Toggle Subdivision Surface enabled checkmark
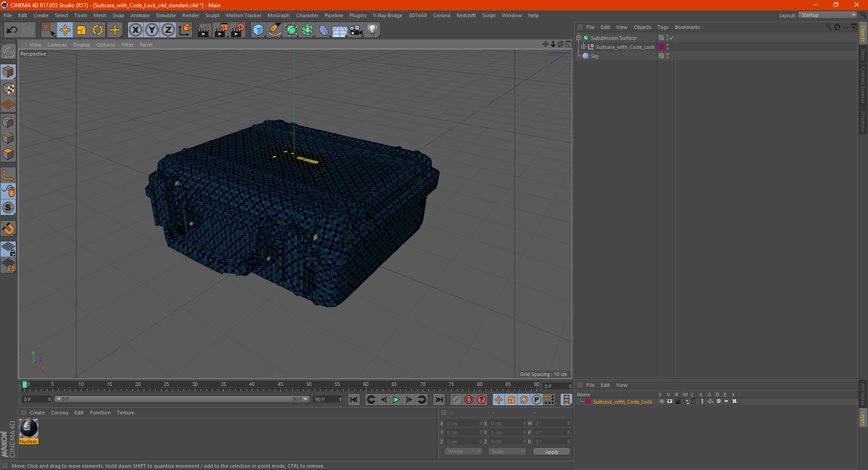This screenshot has width=868, height=470. 672,38
